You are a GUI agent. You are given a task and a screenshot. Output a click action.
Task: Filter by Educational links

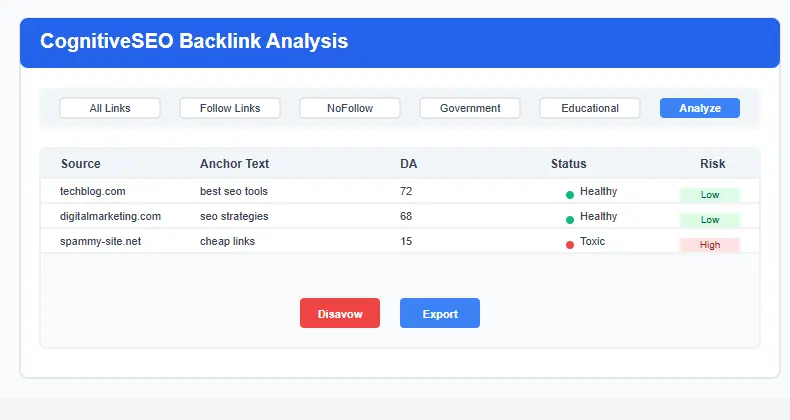tap(590, 108)
